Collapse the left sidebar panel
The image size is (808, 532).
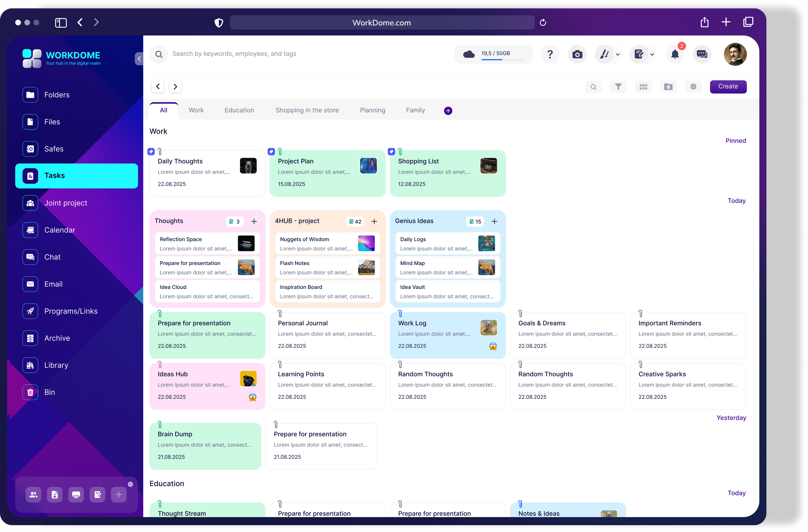click(139, 59)
